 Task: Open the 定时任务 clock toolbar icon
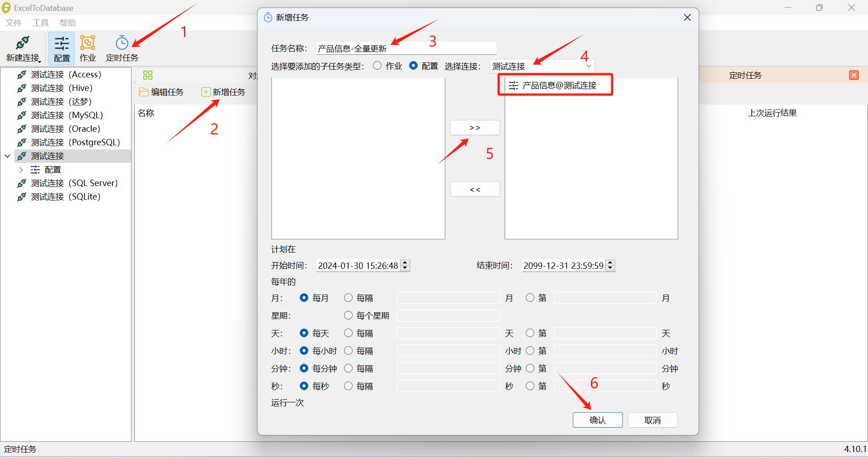(x=122, y=43)
